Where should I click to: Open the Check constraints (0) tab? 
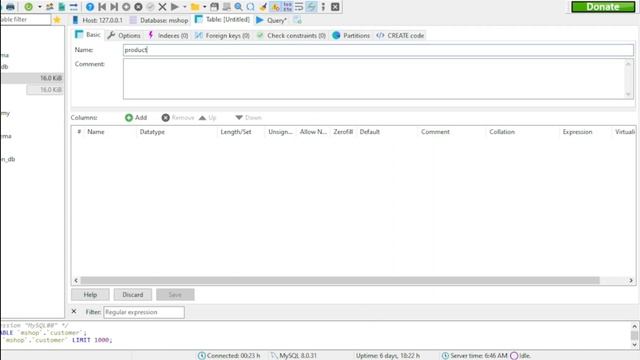[x=291, y=36]
